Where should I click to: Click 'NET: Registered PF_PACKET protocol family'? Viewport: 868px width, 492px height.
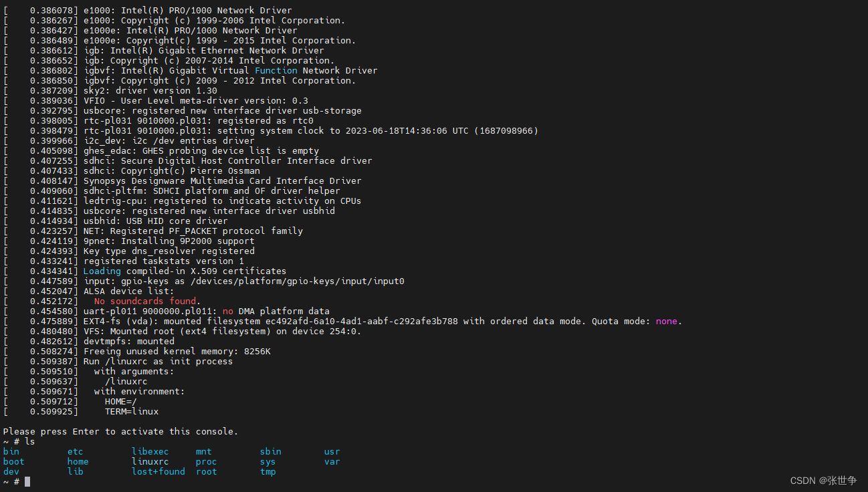coord(193,231)
